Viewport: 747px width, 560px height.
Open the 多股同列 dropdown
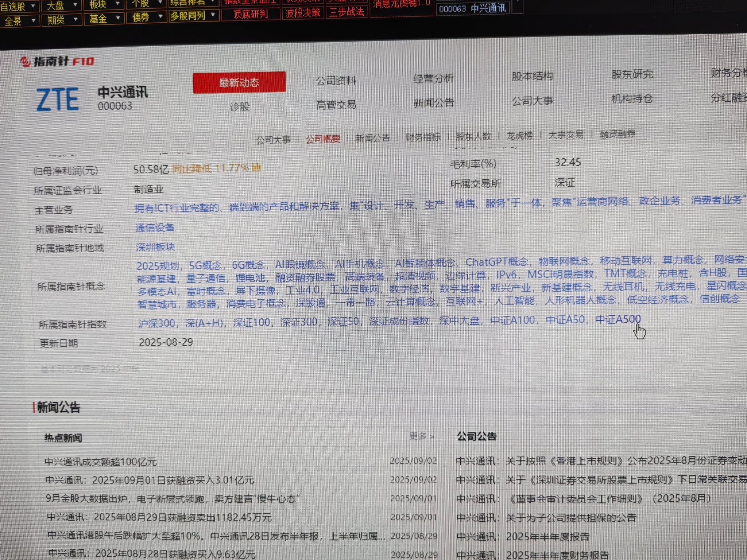click(193, 16)
